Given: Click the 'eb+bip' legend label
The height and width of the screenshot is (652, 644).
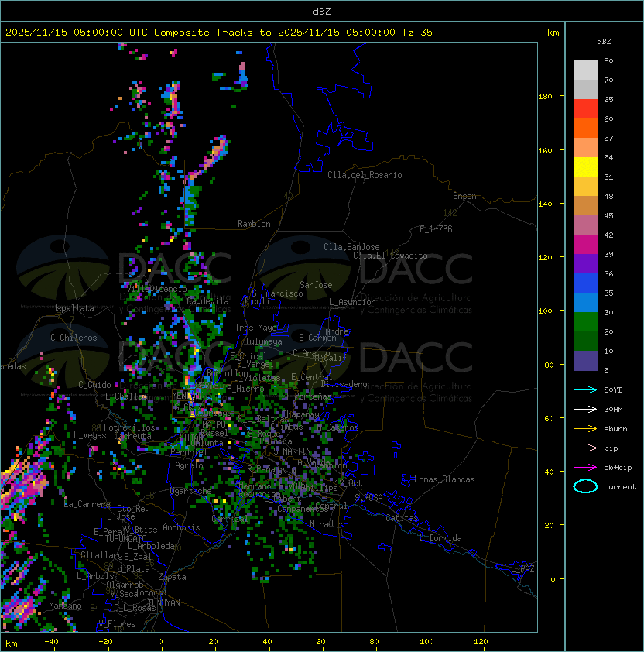Looking at the screenshot, I should pos(618,468).
